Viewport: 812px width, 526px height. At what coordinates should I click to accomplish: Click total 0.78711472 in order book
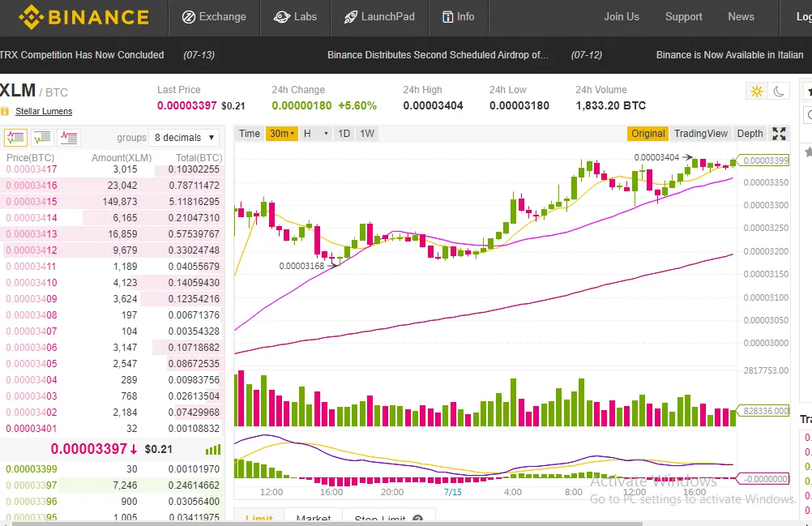tap(194, 186)
